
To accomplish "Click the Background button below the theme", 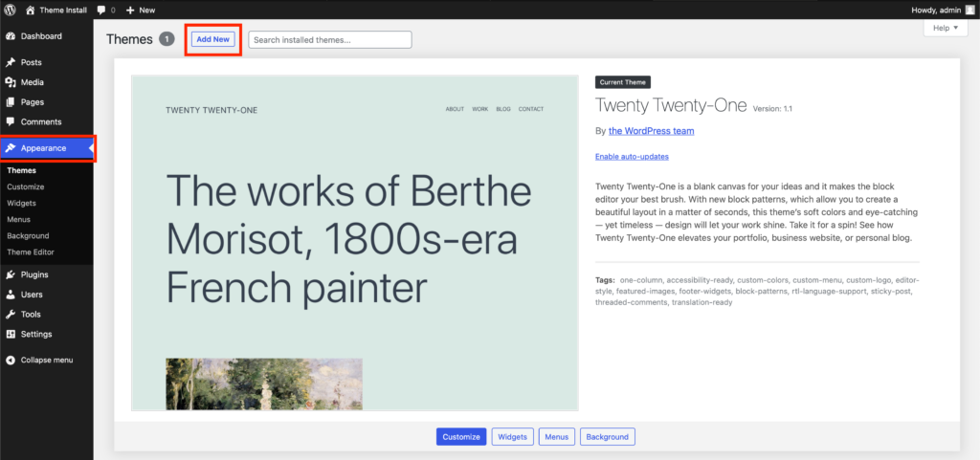I will tap(608, 437).
